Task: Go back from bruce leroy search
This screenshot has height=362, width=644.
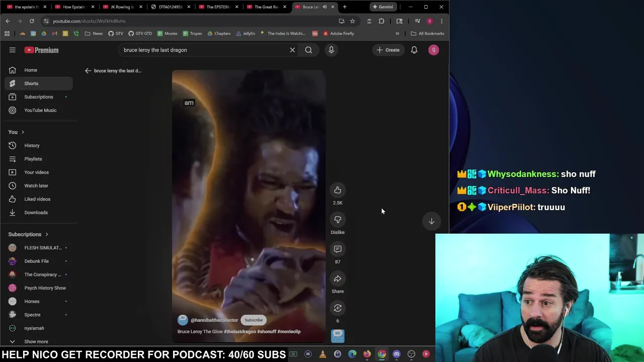Action: [88, 70]
